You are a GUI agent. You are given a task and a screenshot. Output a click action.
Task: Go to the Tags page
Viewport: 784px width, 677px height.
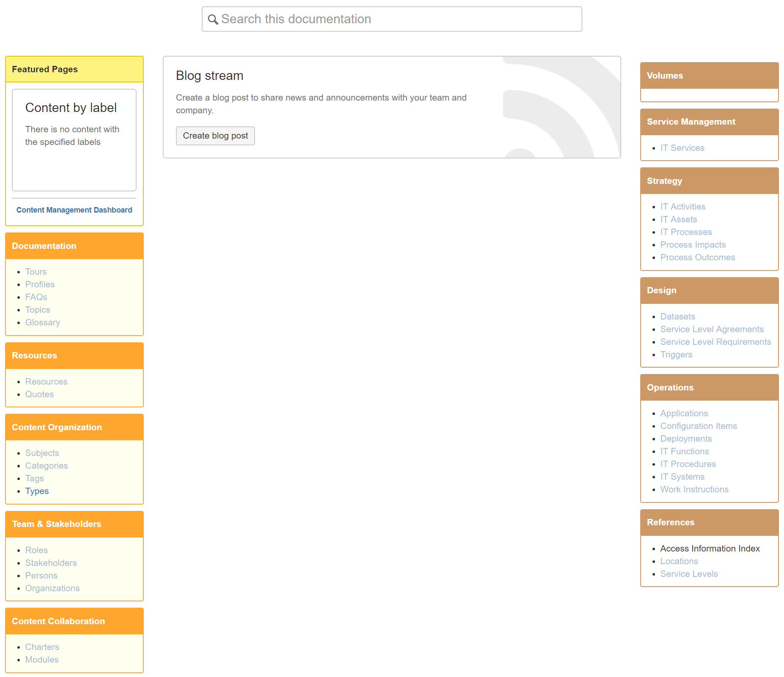(x=34, y=478)
